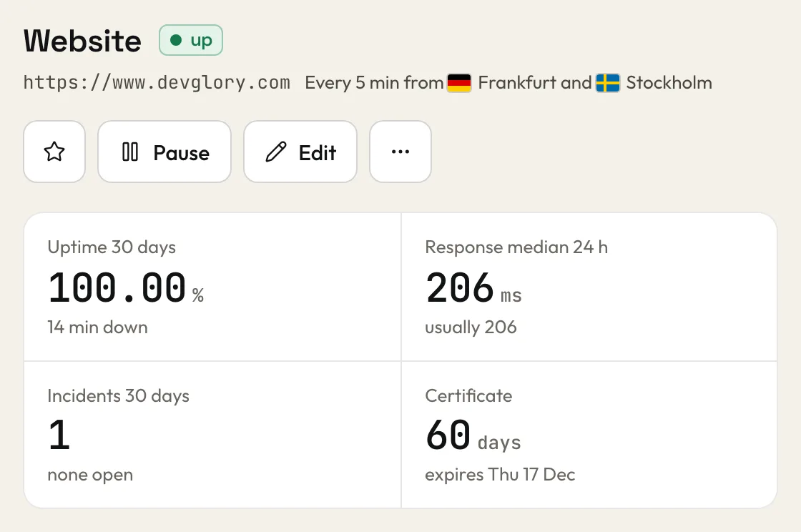801x532 pixels.
Task: Click the 'none open' incidents text
Action: point(90,474)
